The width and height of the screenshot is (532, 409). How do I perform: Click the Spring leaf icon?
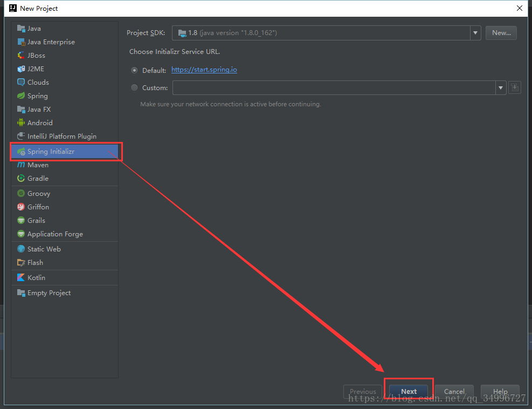[21, 96]
